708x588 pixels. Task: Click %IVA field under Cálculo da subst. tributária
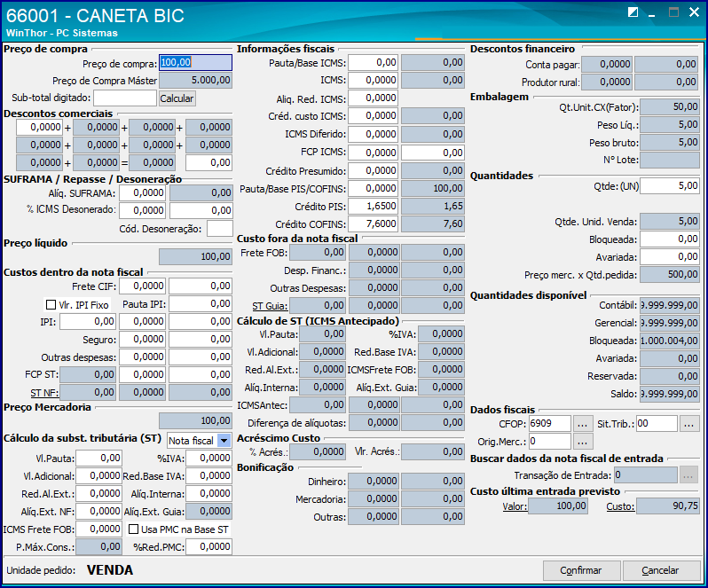pyautogui.click(x=209, y=459)
